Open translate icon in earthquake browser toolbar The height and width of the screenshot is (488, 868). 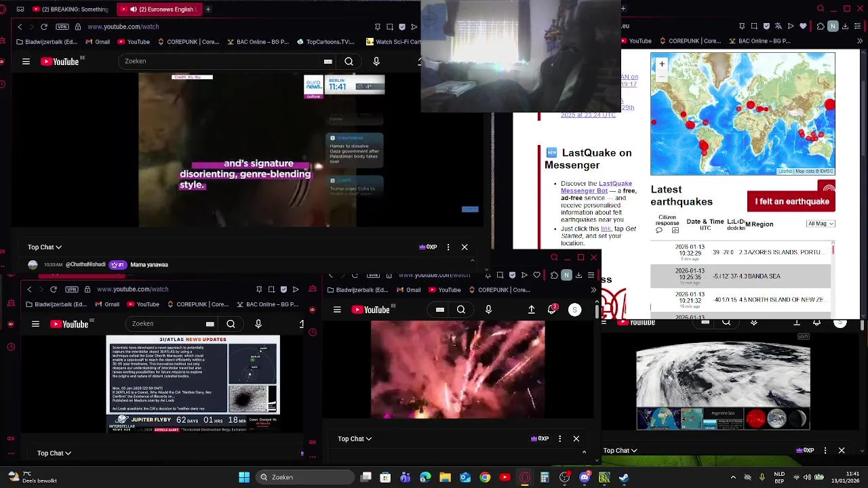[x=777, y=26]
